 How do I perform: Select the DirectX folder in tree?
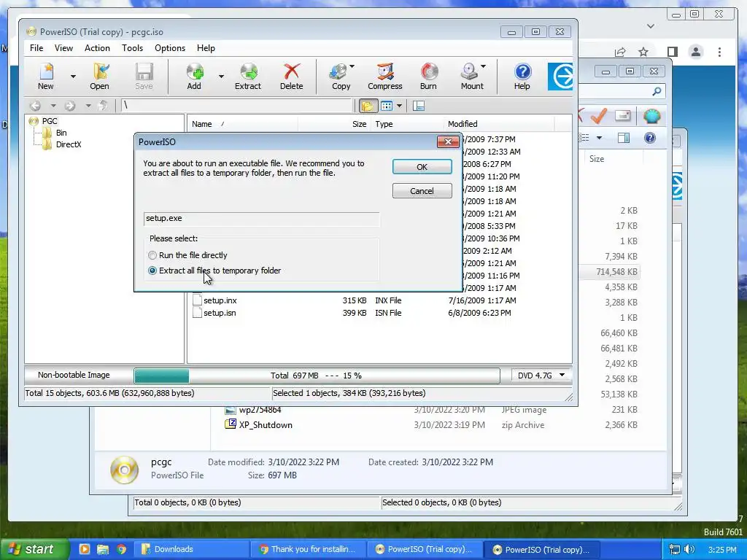(68, 144)
